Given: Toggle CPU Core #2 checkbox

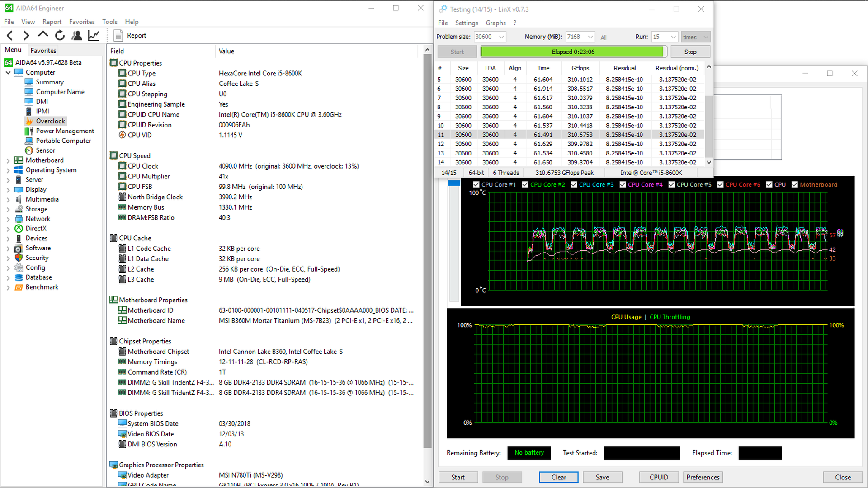Looking at the screenshot, I should [525, 184].
